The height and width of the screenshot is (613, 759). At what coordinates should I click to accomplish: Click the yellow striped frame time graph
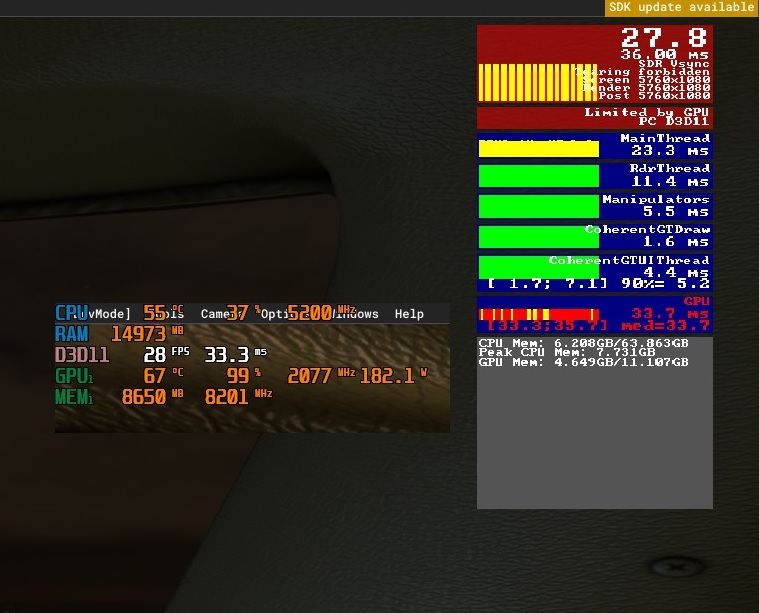tap(537, 82)
